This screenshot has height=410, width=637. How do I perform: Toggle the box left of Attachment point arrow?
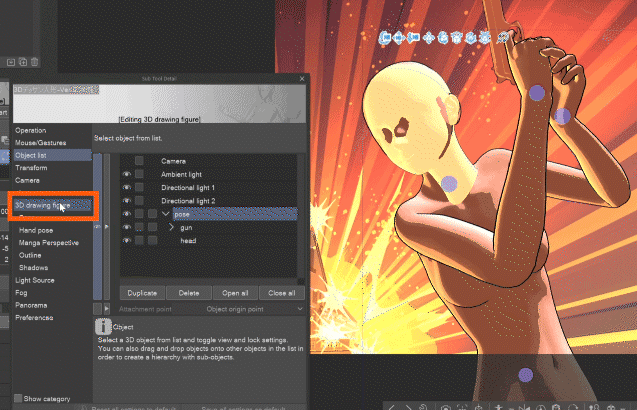[x=98, y=309]
